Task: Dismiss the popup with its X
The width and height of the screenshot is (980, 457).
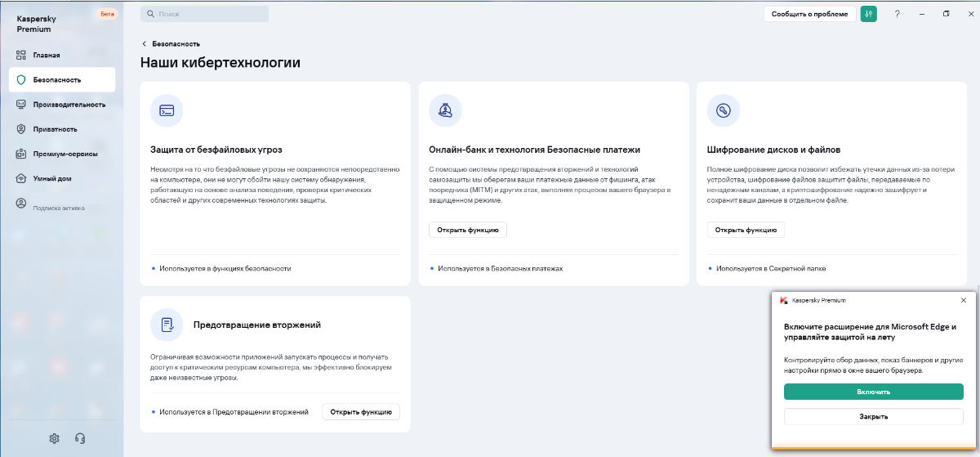Action: click(x=963, y=300)
